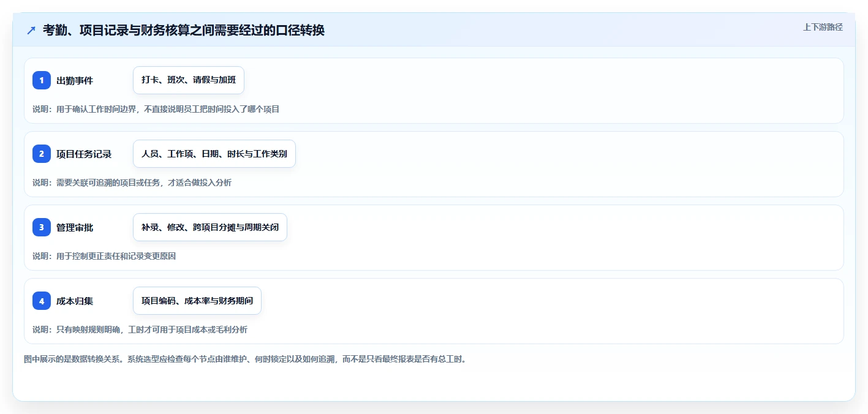Click the 项目任务记录 step title
The height and width of the screenshot is (414, 868).
click(84, 154)
